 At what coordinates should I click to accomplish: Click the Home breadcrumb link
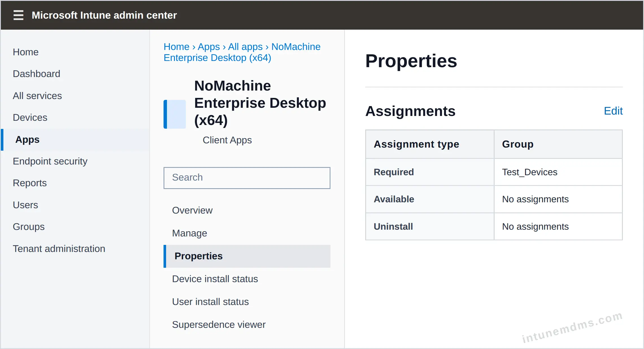[x=177, y=47]
